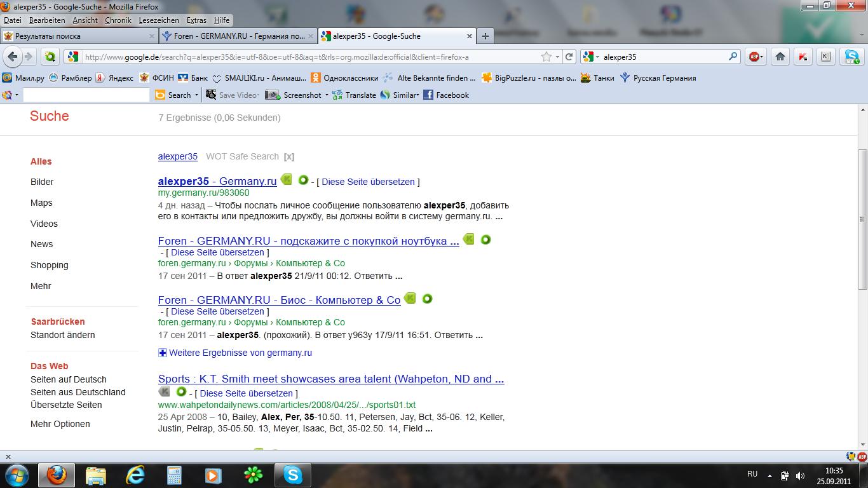Bookmark page with the star icon

tap(546, 57)
